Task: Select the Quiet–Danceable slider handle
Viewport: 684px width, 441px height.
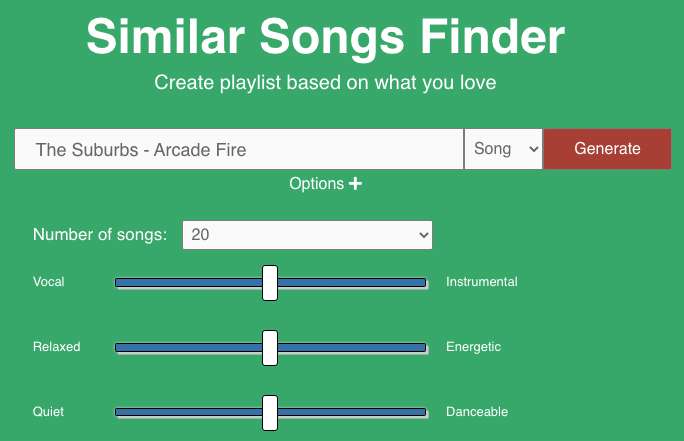Action: point(269,412)
